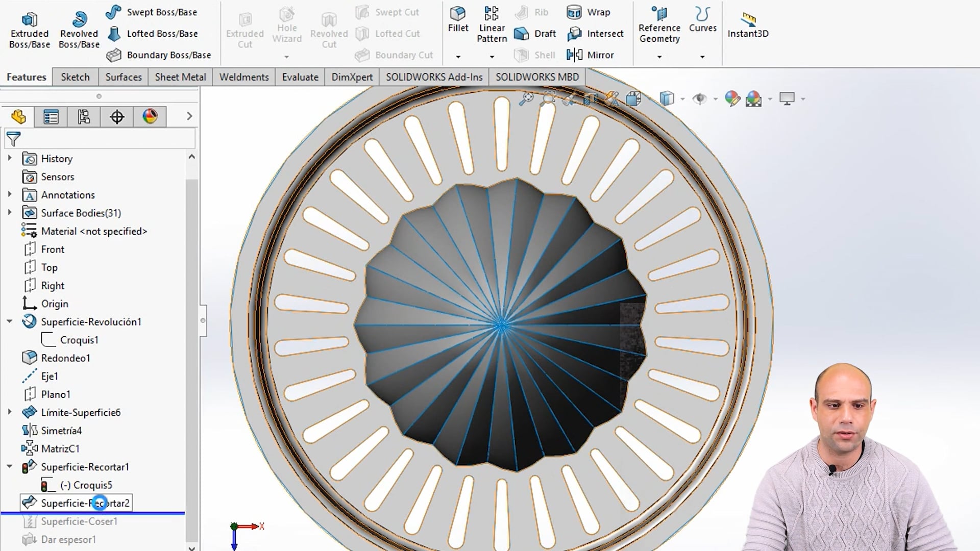Expand the Annotations folder

point(10,194)
